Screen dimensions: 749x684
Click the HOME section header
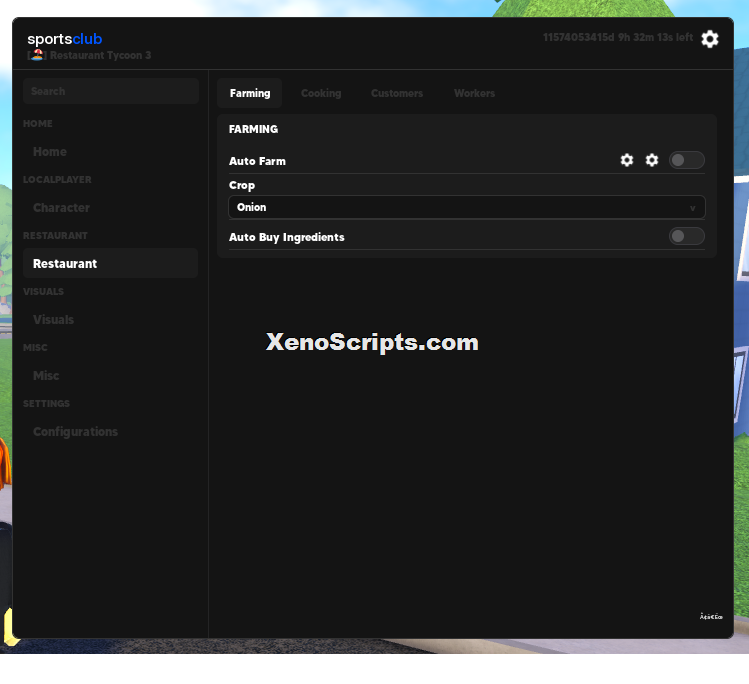[x=38, y=124]
